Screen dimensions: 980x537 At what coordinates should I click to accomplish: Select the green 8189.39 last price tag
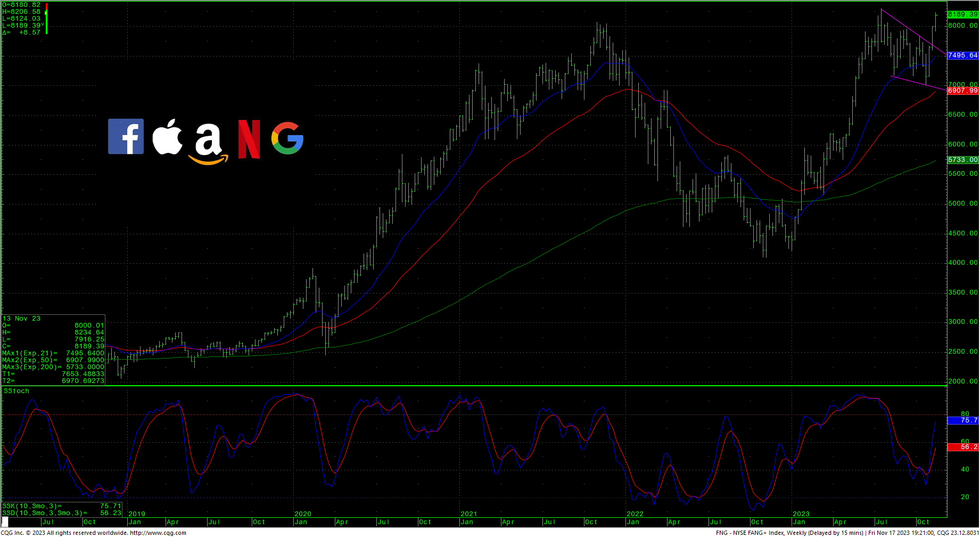(962, 14)
